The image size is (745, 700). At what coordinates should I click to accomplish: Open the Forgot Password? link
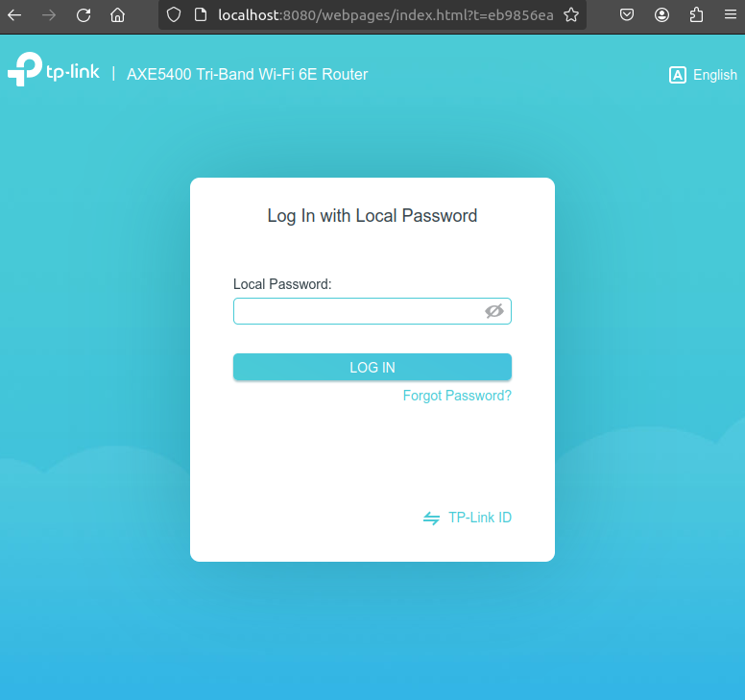(x=457, y=396)
